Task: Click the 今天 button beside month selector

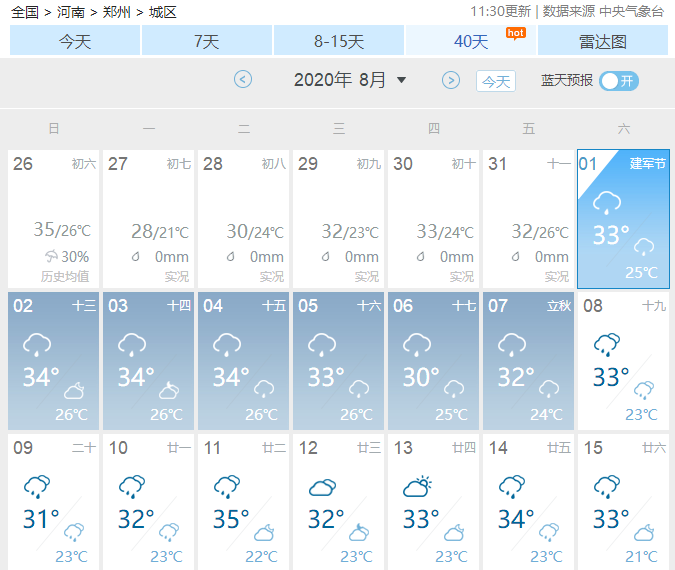Action: (x=496, y=81)
